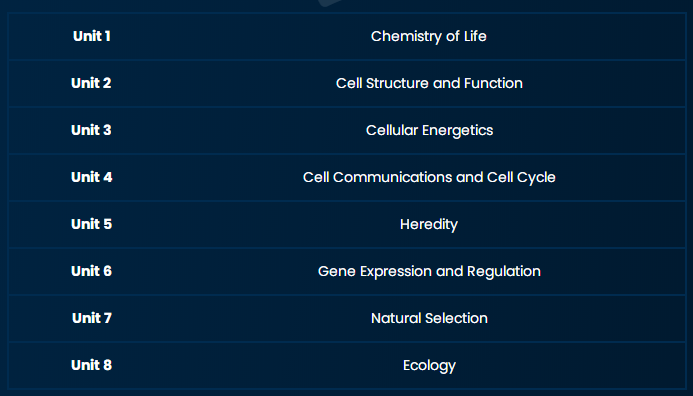Select Chemistry of Life text
The width and height of the screenshot is (693, 396).
coord(429,36)
